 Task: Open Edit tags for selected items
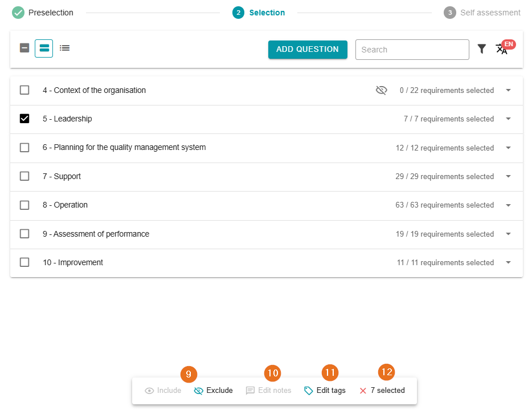(325, 391)
